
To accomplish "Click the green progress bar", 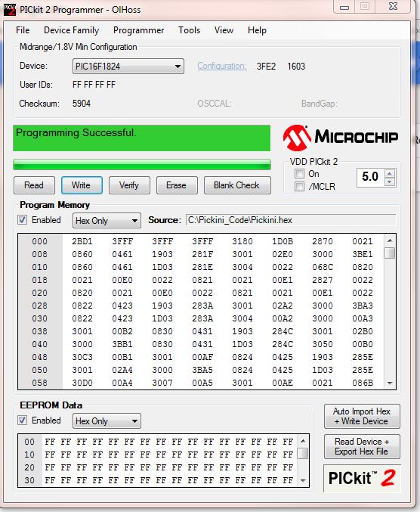I will (142, 165).
